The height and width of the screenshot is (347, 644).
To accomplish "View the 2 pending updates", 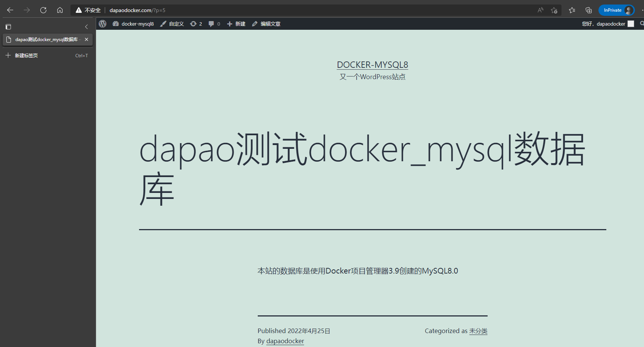I will pos(196,24).
